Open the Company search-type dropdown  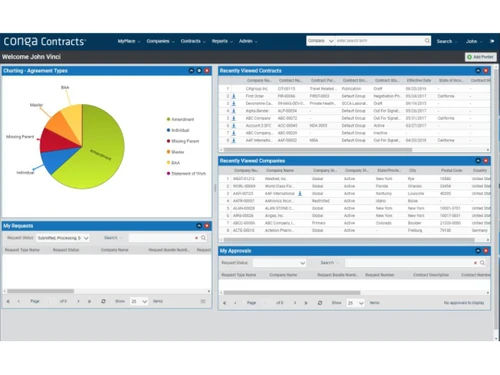point(320,41)
